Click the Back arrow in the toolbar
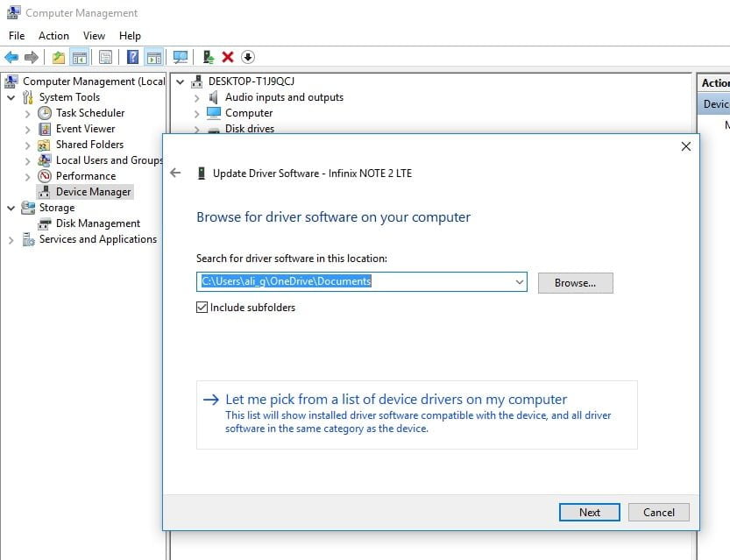730x560 pixels. coord(11,57)
